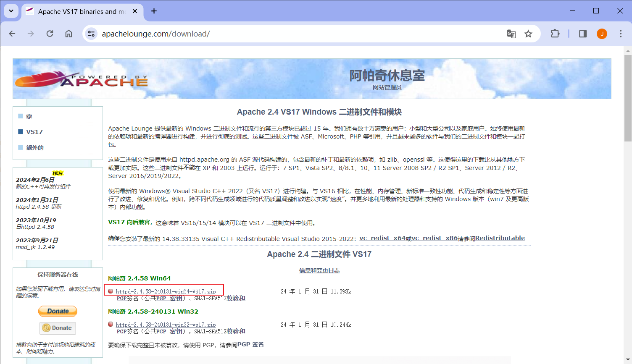This screenshot has height=364, width=632.
Task: Click the 保持服务器在线 heading
Action: click(58, 275)
